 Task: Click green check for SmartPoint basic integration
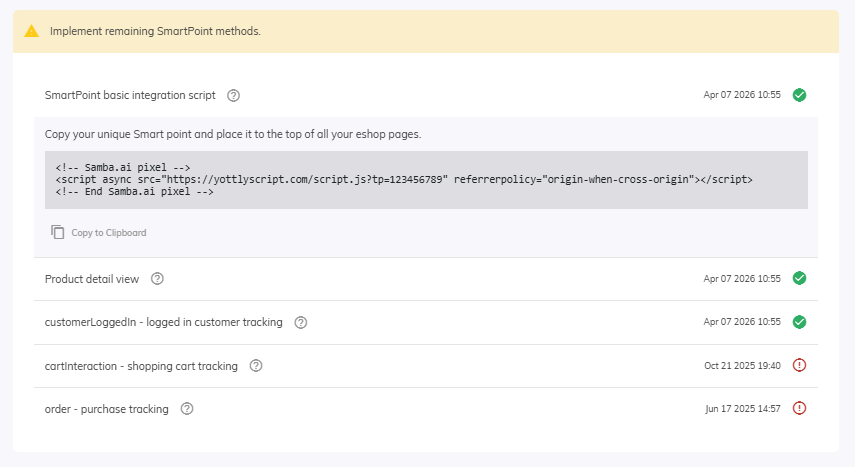pyautogui.click(x=799, y=95)
